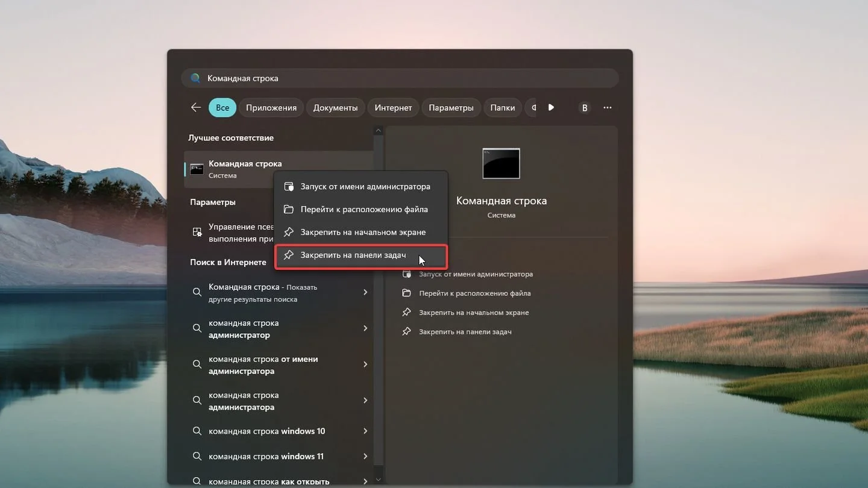Image resolution: width=868 pixels, height=488 pixels.
Task: Click the search magnifier icon in search box
Action: click(x=195, y=78)
